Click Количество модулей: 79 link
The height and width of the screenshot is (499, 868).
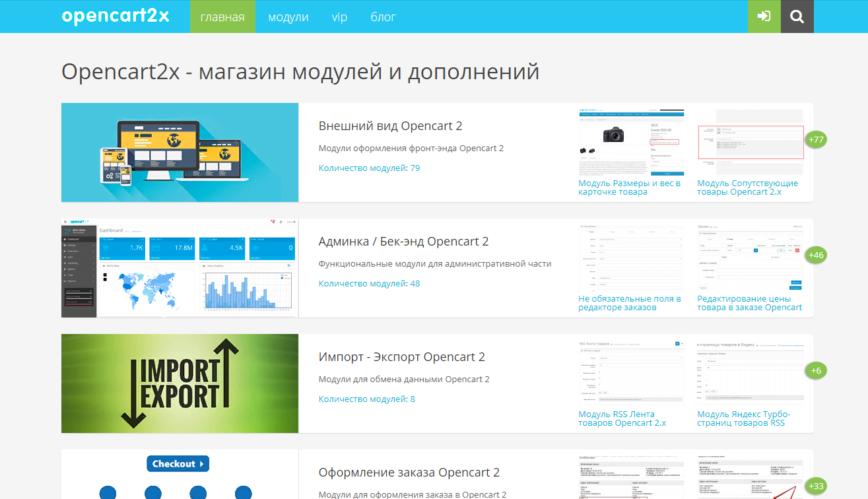click(x=370, y=168)
